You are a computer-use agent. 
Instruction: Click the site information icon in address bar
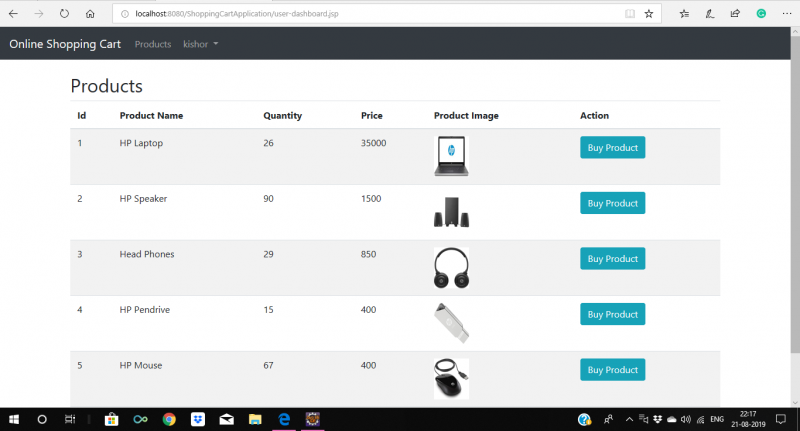(x=124, y=14)
